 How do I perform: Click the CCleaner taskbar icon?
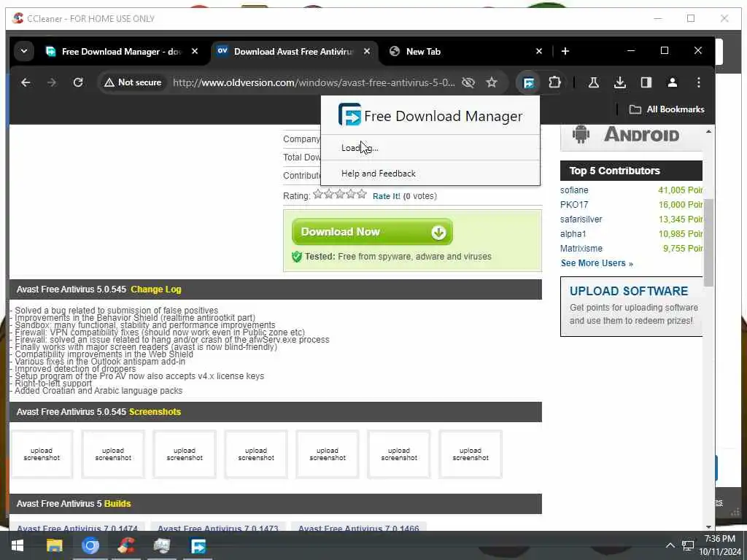(x=125, y=545)
